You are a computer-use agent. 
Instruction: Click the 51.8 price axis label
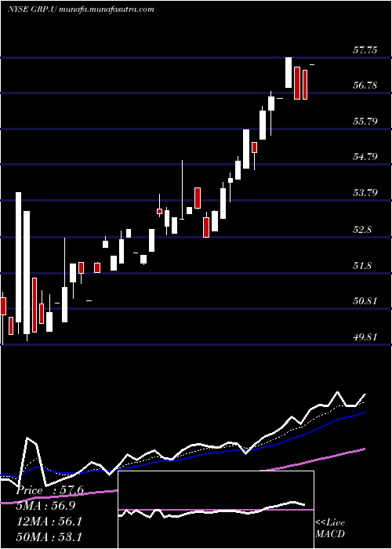(362, 266)
